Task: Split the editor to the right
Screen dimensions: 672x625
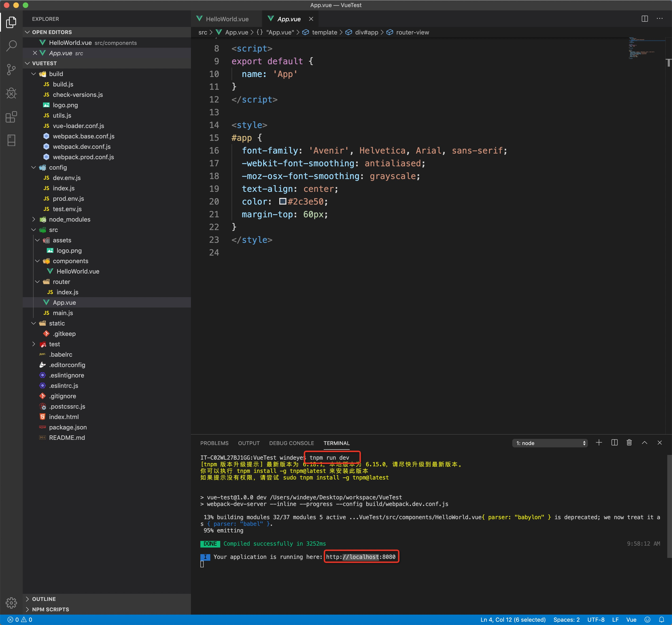Action: 645,19
